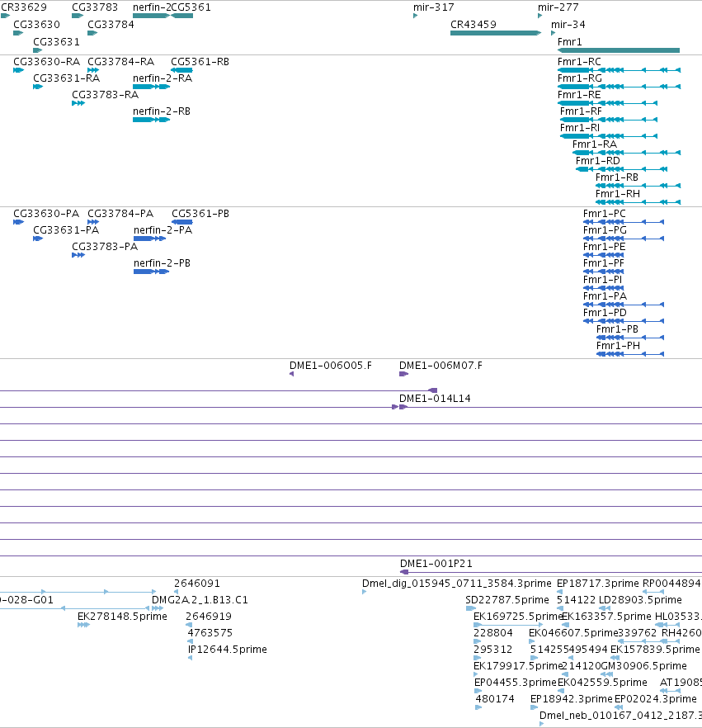The width and height of the screenshot is (702, 728).
Task: Click transcript nerfin-2-RA
Action: (x=151, y=87)
